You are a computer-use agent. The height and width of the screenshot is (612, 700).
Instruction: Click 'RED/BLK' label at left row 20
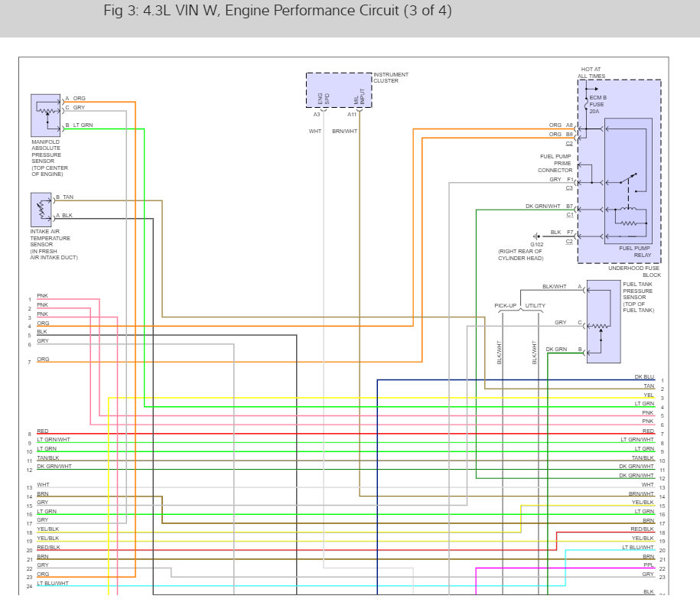coord(49,547)
